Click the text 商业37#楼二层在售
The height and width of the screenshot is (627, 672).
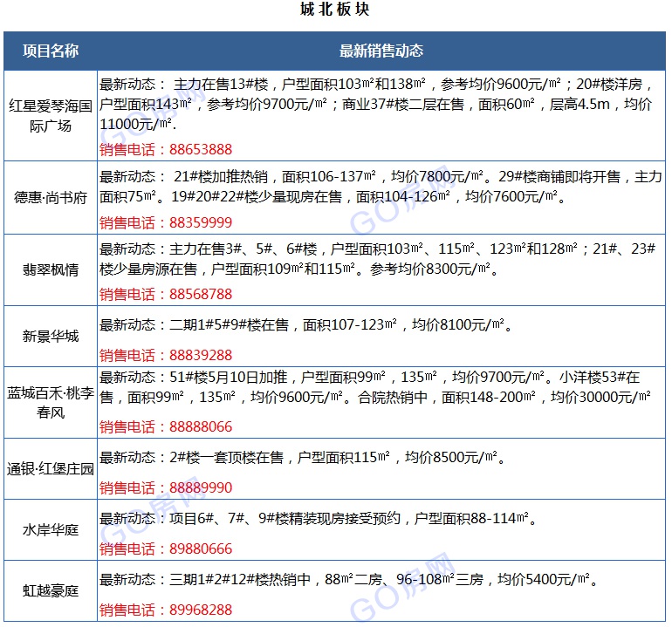[x=403, y=105]
